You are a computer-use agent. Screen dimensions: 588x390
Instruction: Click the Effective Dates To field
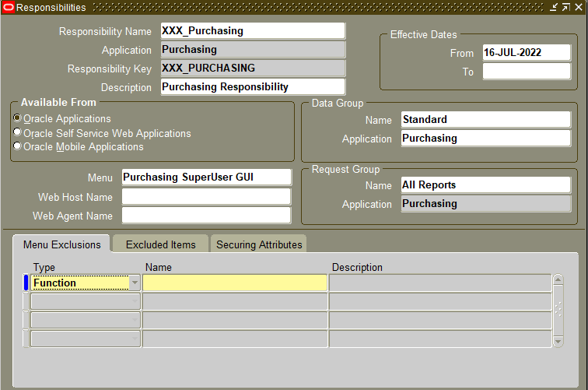pos(527,71)
